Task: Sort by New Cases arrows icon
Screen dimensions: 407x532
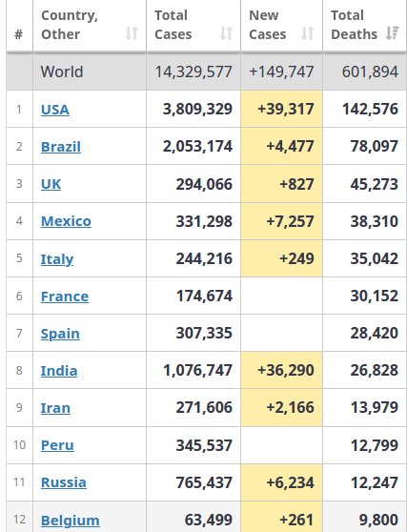Action: (x=308, y=33)
